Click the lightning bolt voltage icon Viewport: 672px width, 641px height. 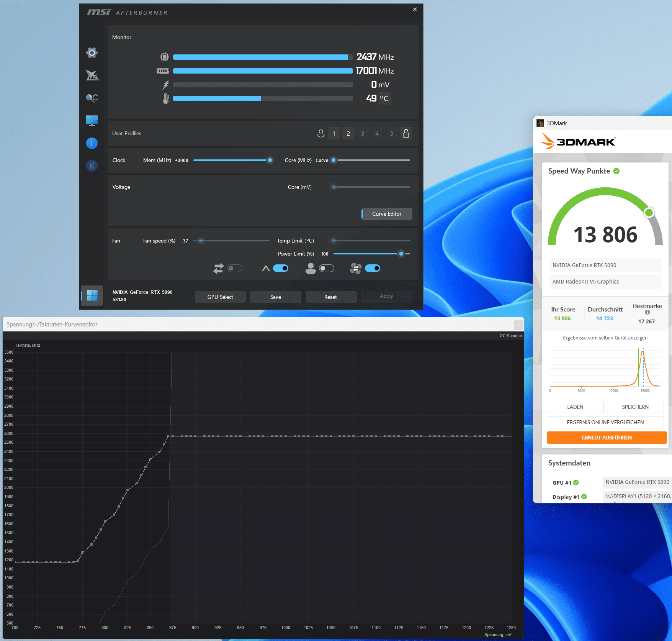[166, 85]
